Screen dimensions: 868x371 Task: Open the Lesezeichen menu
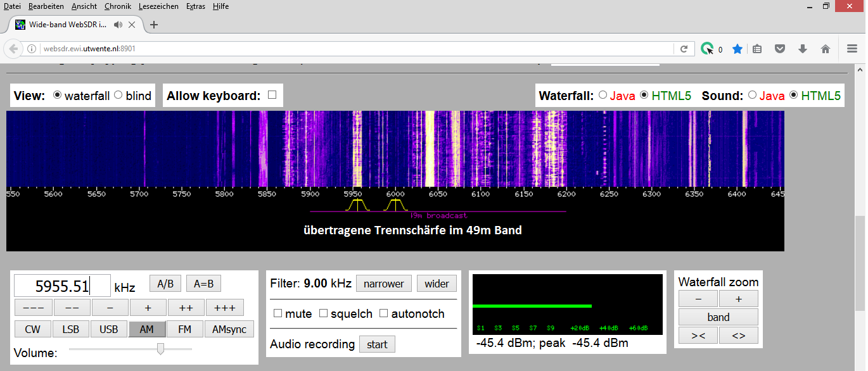pos(159,6)
